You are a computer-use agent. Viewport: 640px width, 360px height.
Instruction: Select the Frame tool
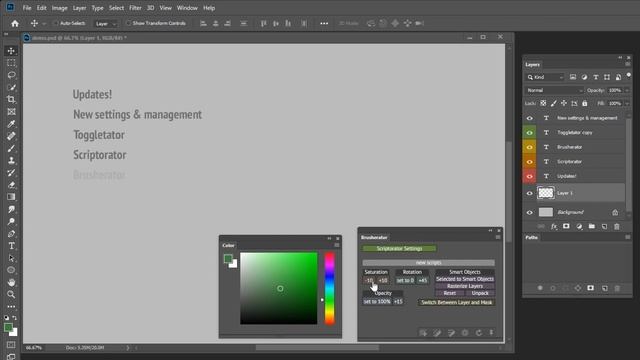tap(11, 111)
